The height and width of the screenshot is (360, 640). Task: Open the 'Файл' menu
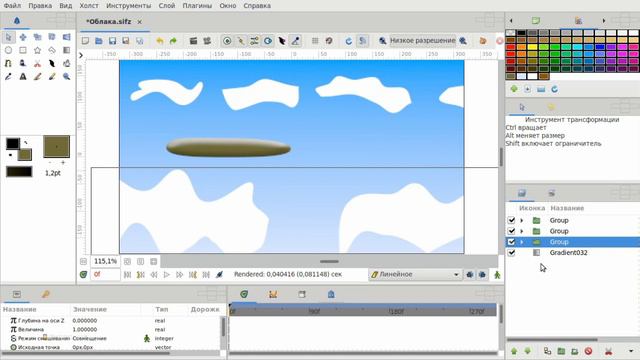coord(12,6)
